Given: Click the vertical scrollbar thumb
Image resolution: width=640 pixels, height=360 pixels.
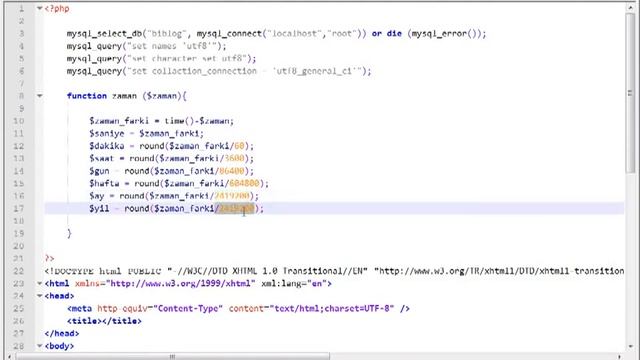Looking at the screenshot, I should click(631, 92).
